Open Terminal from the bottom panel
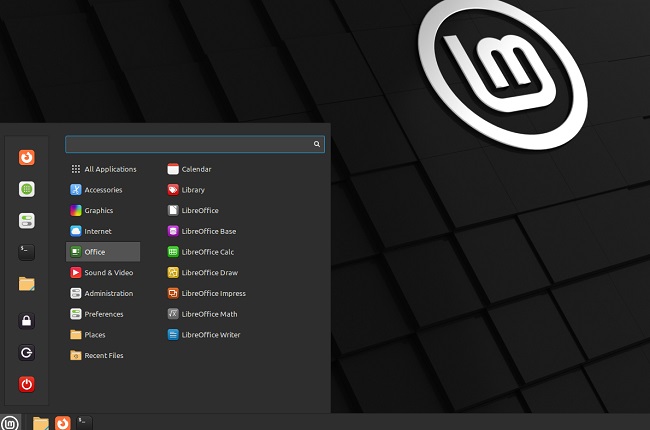Viewport: 650px width, 430px height. click(84, 423)
